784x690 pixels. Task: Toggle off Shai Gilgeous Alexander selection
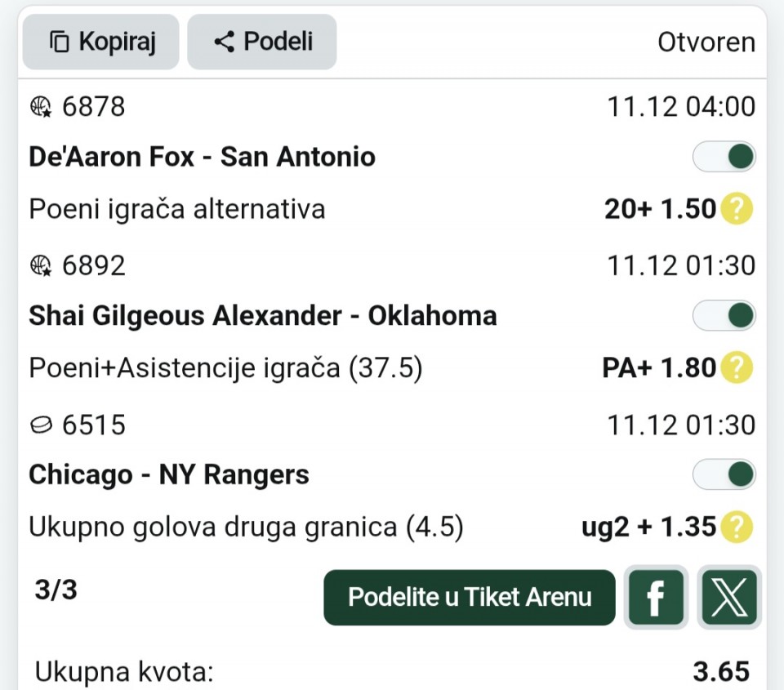point(724,315)
